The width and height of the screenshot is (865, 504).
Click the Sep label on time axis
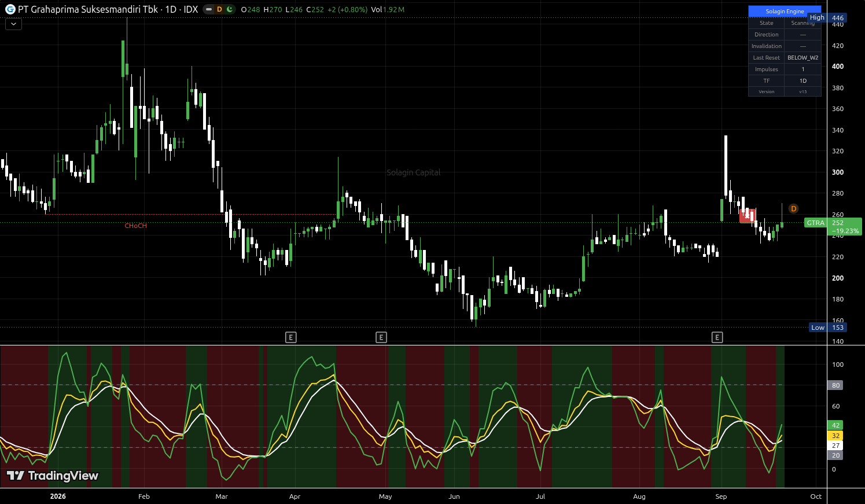[x=721, y=496]
